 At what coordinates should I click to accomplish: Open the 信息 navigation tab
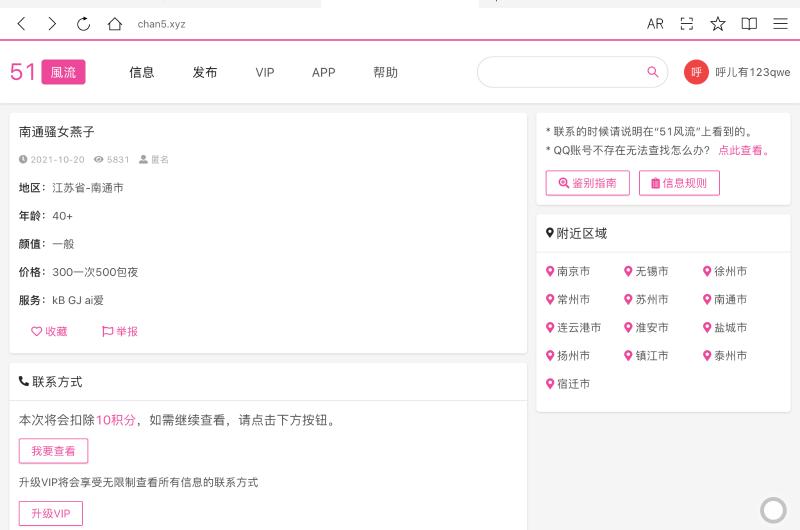[142, 72]
